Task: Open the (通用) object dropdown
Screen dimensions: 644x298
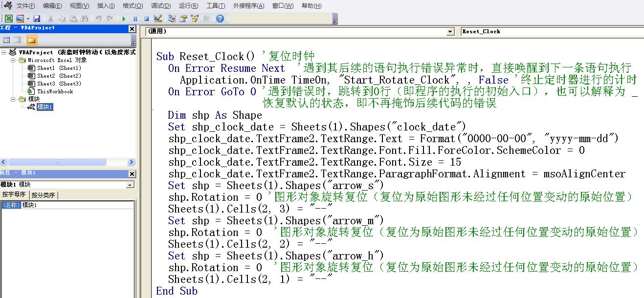Action: 450,31
